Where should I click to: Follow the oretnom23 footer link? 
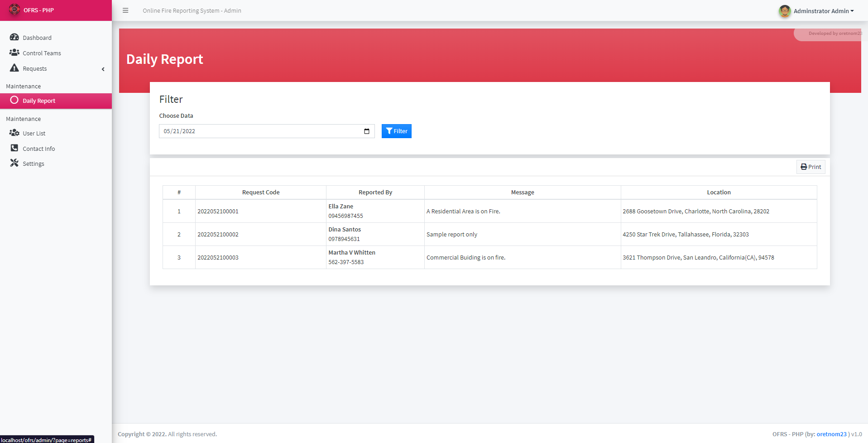(831, 434)
